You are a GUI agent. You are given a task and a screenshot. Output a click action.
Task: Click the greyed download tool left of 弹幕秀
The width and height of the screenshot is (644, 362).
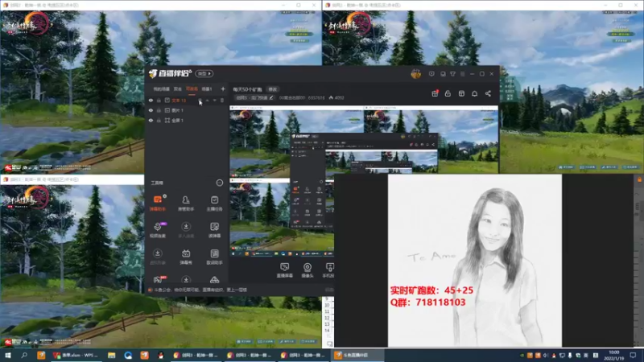[157, 257]
